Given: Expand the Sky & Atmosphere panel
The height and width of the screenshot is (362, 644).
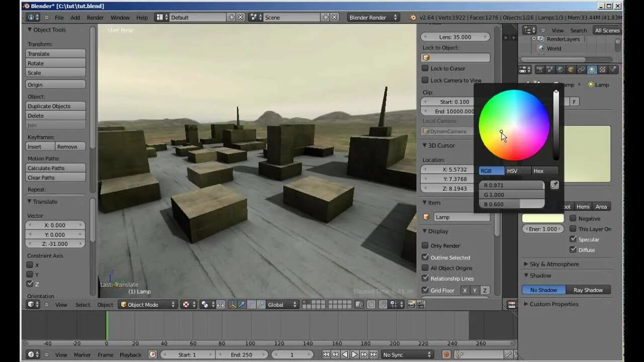Looking at the screenshot, I should coord(554,264).
